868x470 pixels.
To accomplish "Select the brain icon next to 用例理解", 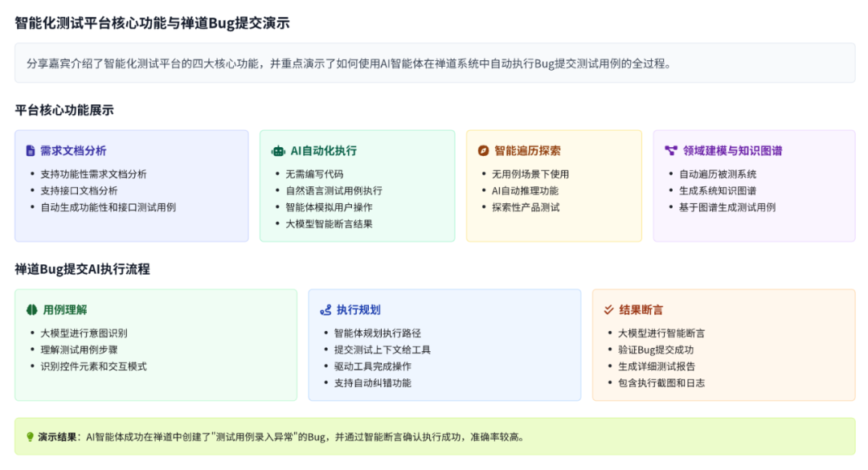I will pyautogui.click(x=31, y=309).
